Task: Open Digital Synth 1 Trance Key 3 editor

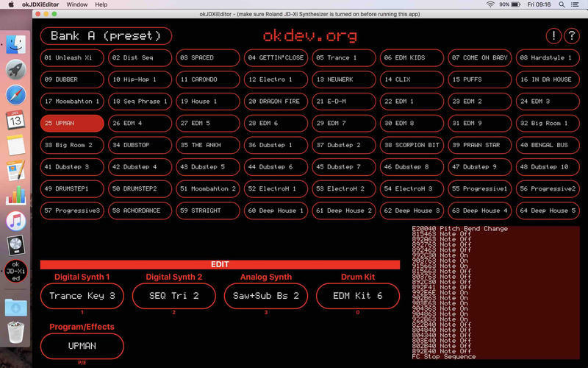Action: click(x=82, y=296)
